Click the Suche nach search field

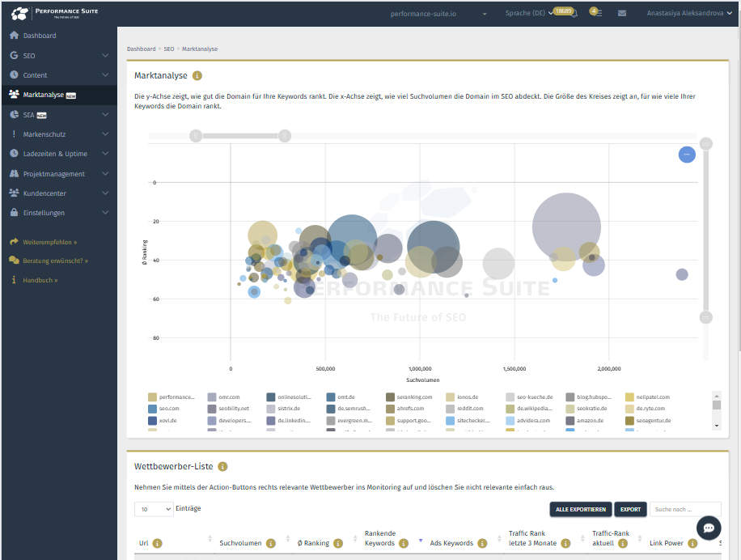pos(685,509)
